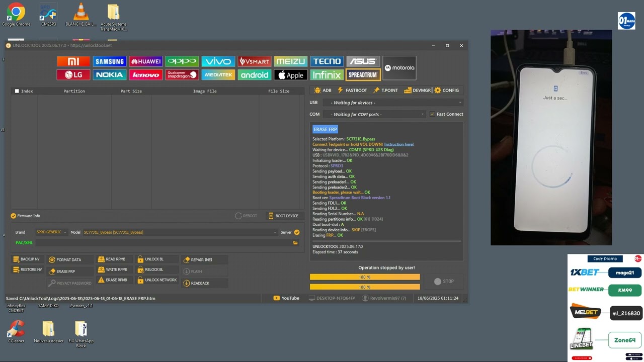Image resolution: width=644 pixels, height=362 pixels.
Task: Click the RELOCK BL button
Action: click(x=157, y=269)
